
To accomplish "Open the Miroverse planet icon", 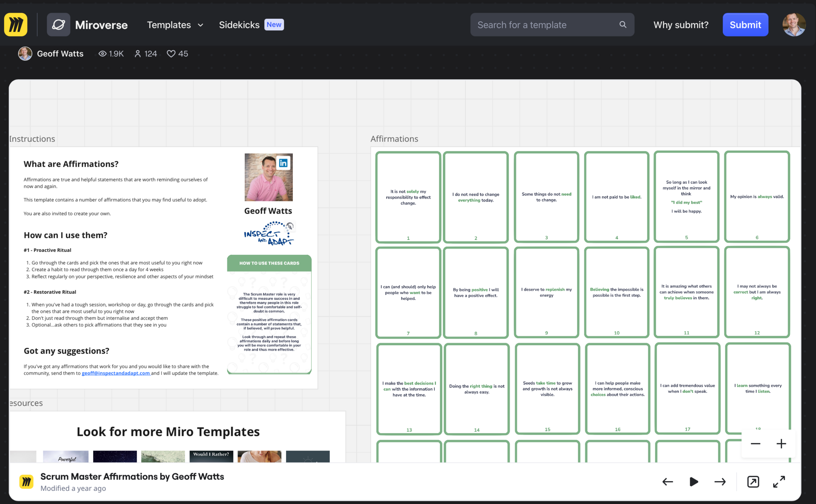I will pyautogui.click(x=59, y=25).
